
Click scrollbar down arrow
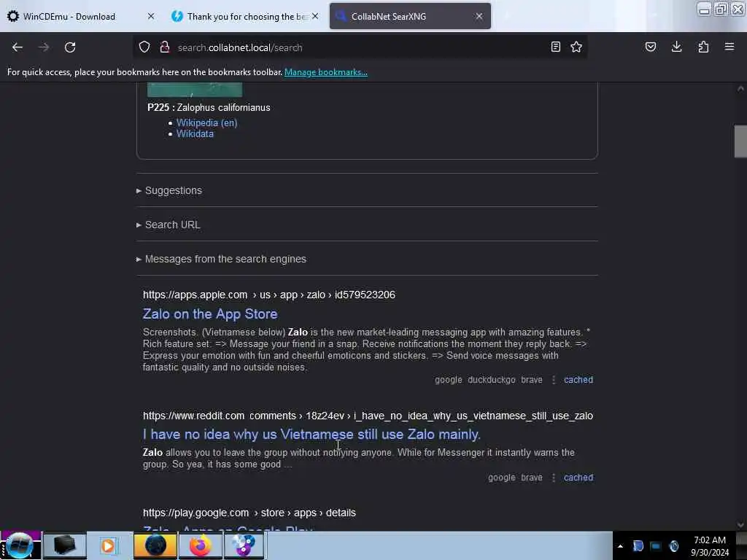pyautogui.click(x=740, y=525)
